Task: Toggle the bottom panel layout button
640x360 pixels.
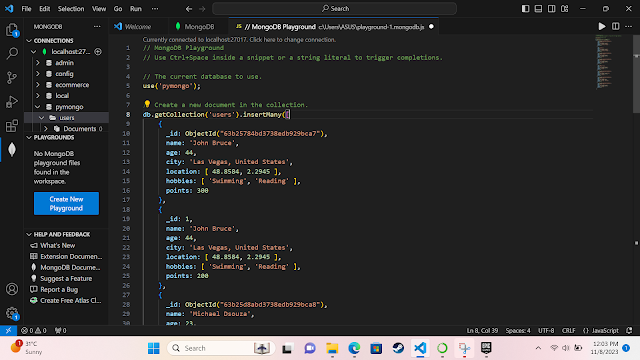Action: (538, 9)
